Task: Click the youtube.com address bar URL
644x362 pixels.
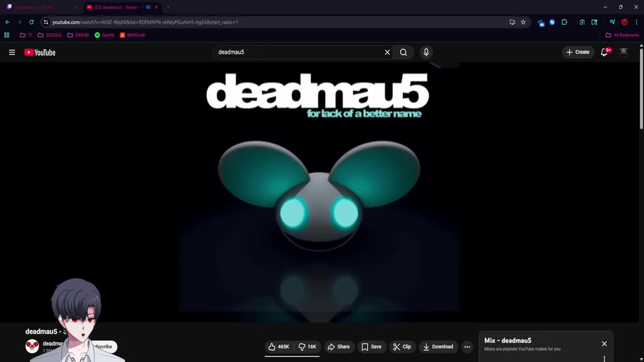Action: (x=145, y=22)
